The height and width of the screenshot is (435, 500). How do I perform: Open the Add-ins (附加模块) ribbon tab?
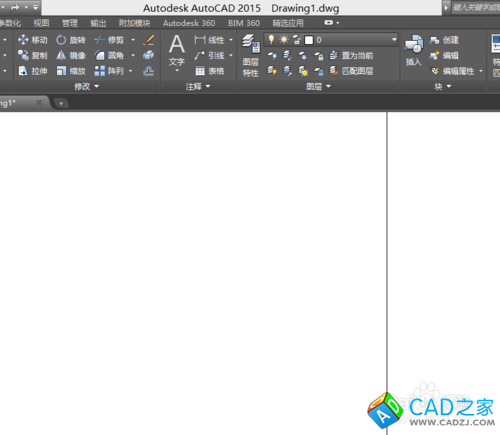(x=134, y=23)
